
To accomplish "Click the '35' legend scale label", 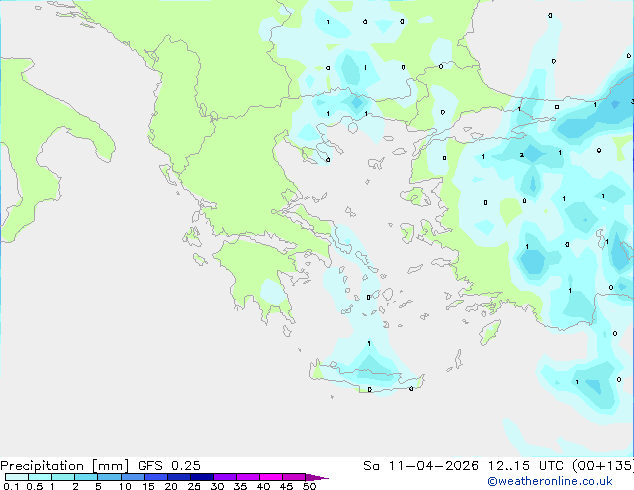I will pos(241,486).
